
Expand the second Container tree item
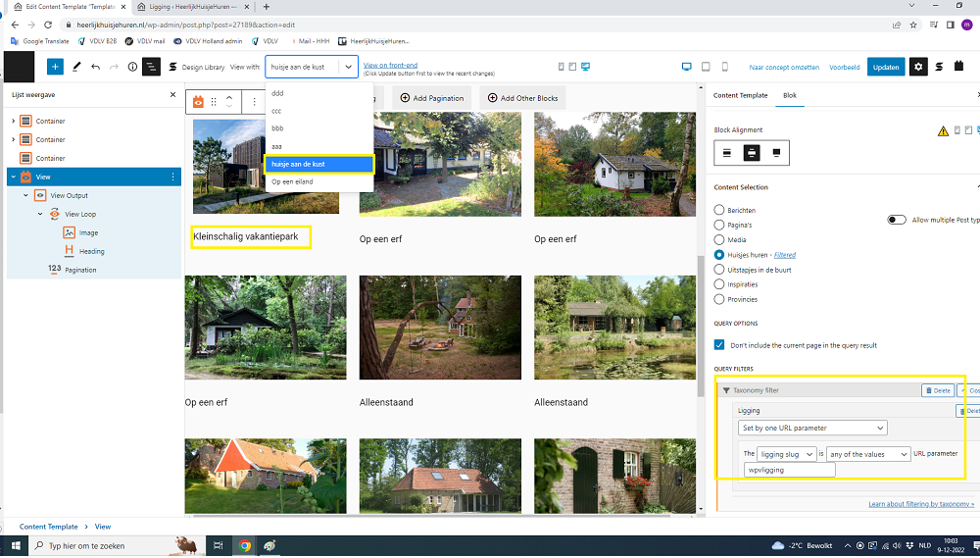[x=13, y=139]
